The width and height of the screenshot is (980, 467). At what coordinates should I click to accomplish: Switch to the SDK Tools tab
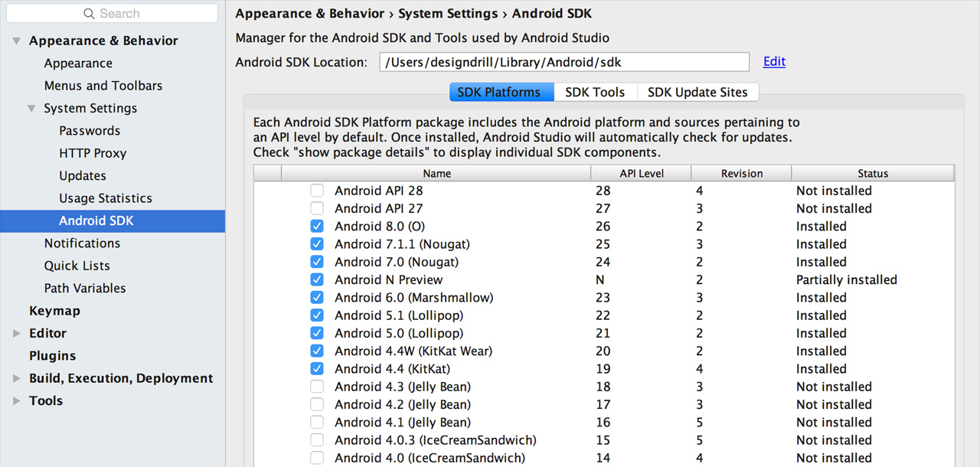[595, 92]
